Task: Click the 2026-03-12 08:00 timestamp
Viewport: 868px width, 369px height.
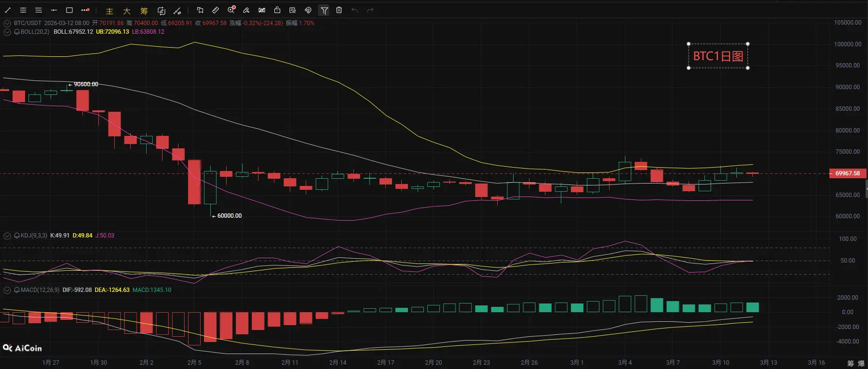Action: click(x=67, y=23)
